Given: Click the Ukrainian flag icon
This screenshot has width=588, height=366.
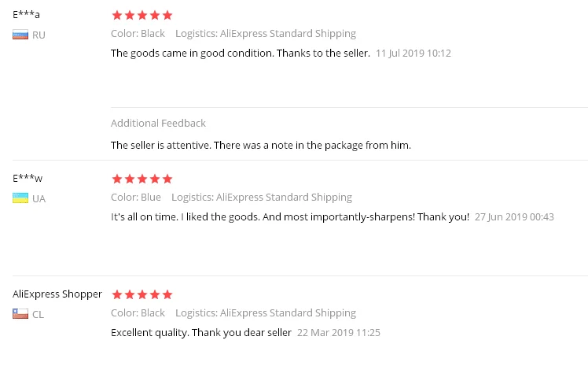Looking at the screenshot, I should 20,198.
